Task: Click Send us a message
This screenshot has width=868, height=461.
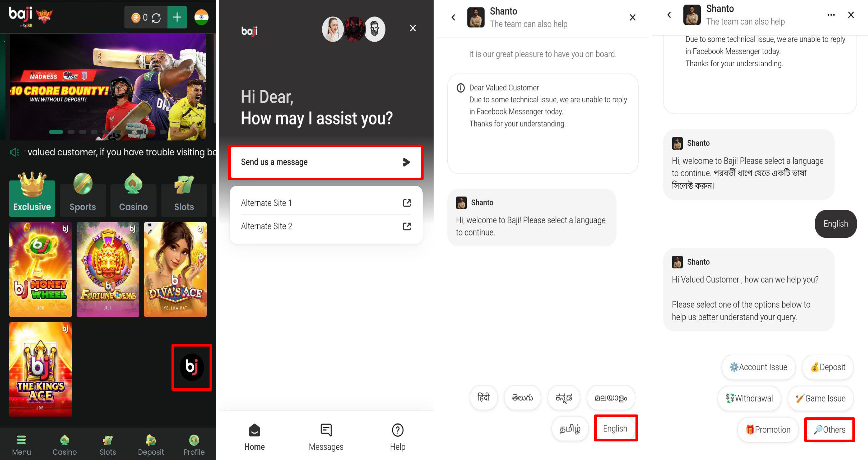Action: [326, 162]
